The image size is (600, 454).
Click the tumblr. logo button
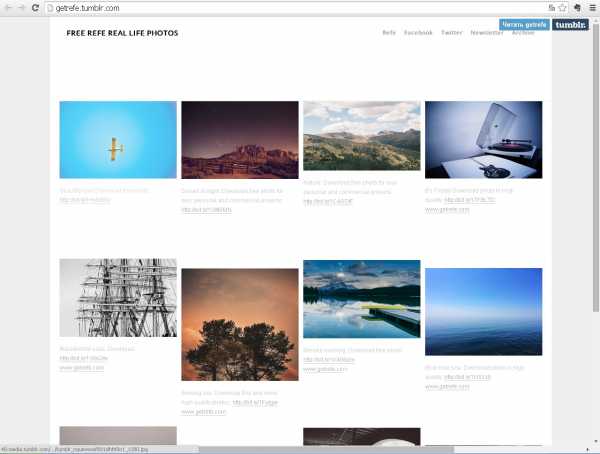coord(570,25)
